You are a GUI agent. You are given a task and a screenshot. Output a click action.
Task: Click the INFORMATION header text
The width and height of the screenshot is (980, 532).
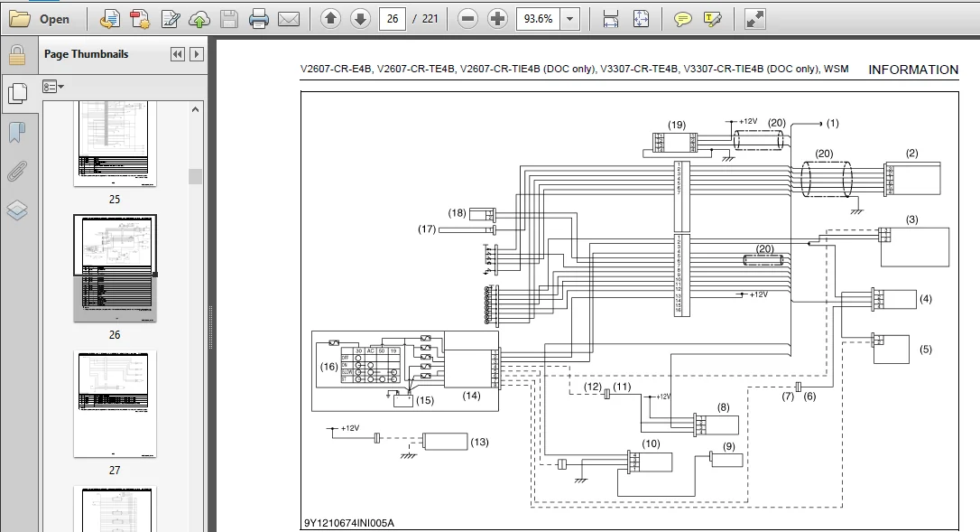[913, 70]
